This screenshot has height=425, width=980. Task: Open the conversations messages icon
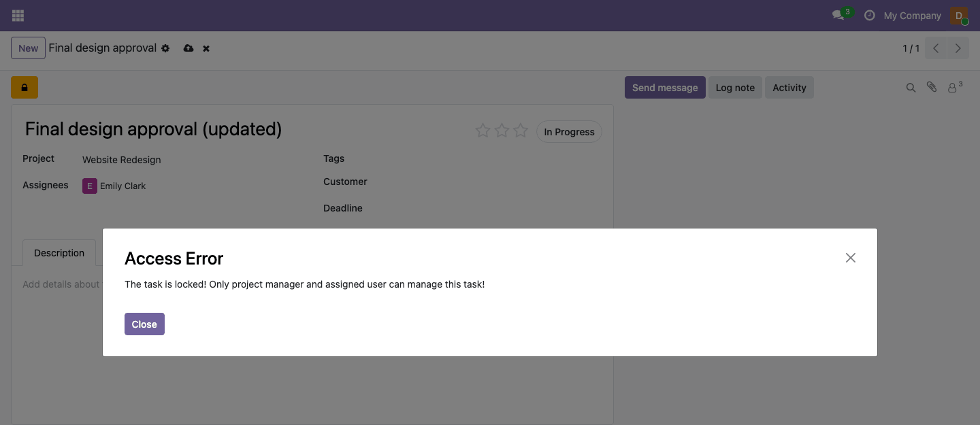click(838, 16)
